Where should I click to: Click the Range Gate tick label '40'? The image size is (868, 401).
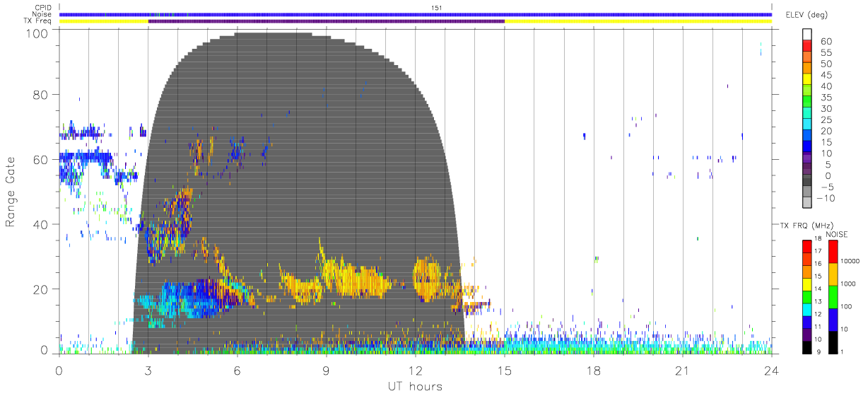[x=41, y=224]
